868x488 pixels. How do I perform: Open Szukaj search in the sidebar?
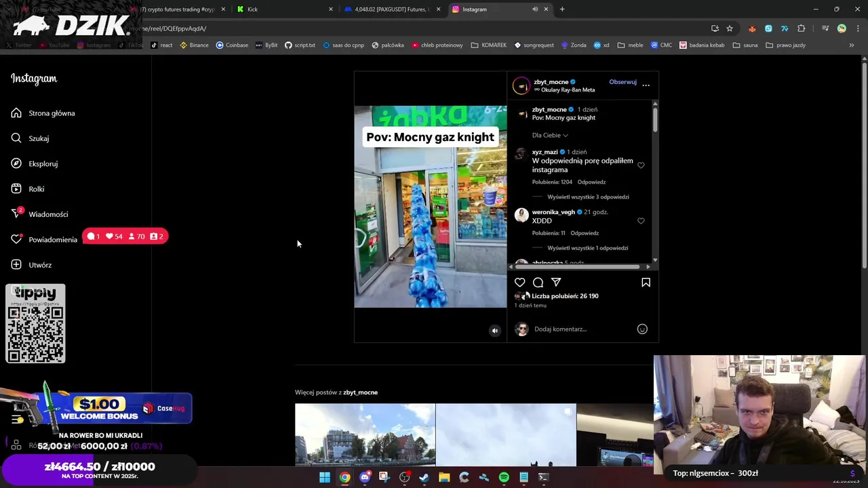30,138
